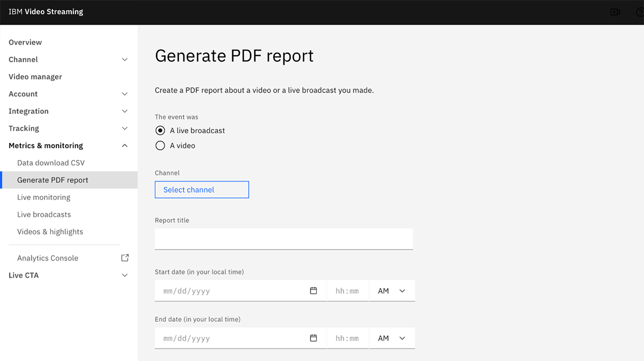Select the "A live broadcast" radio option
Viewport: 644px width, 361px height.
coord(160,131)
